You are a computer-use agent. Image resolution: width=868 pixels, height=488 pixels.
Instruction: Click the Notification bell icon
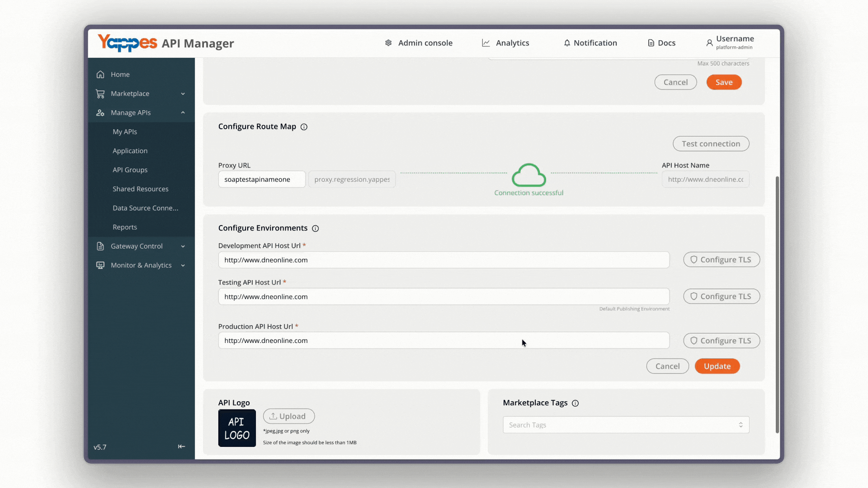(x=567, y=43)
